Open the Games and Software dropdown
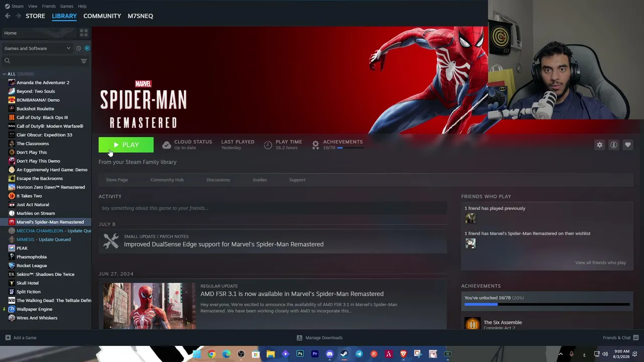The image size is (644, 362). tap(37, 48)
